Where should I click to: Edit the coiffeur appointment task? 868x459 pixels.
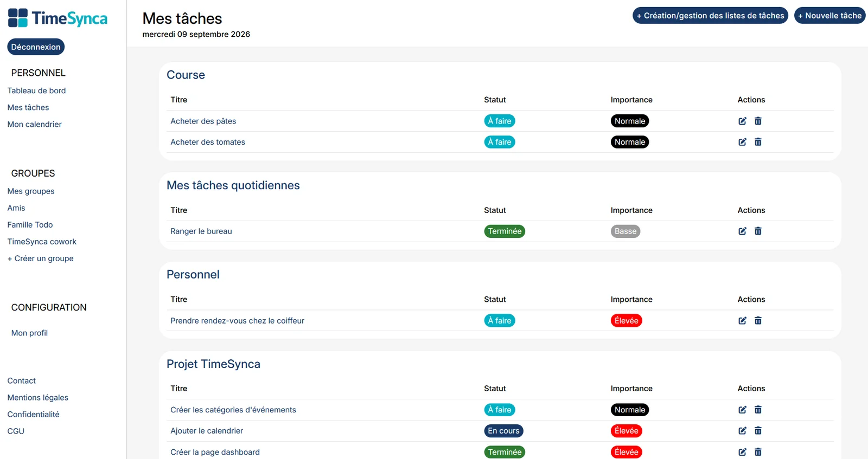click(x=742, y=321)
